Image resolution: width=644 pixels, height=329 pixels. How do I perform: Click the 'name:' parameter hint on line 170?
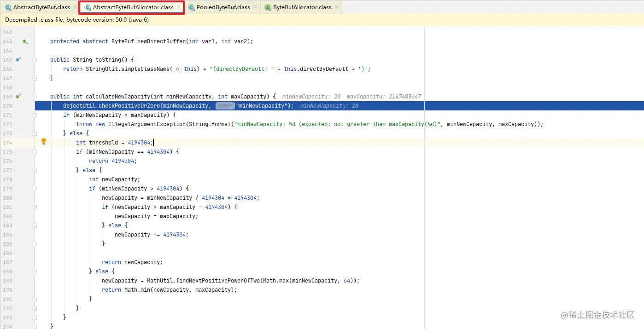click(x=225, y=106)
